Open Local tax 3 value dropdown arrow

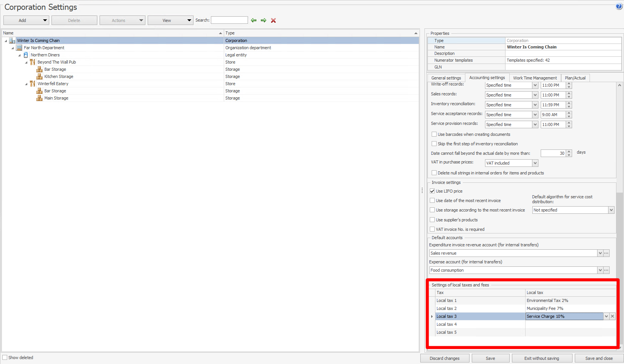[606, 316]
